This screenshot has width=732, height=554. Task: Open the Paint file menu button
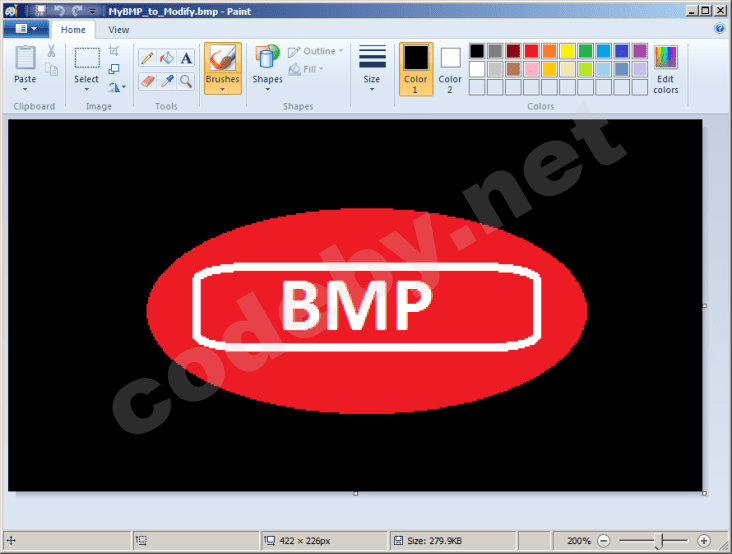tap(26, 29)
